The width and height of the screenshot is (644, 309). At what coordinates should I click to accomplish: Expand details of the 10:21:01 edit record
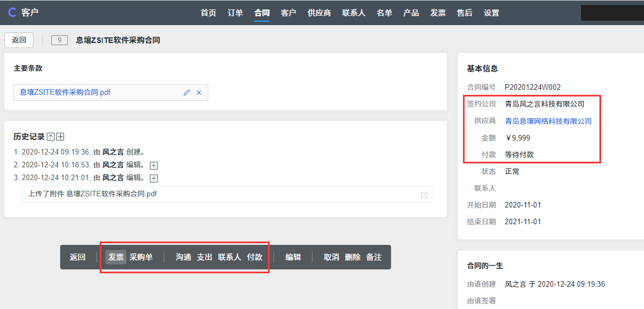(154, 178)
